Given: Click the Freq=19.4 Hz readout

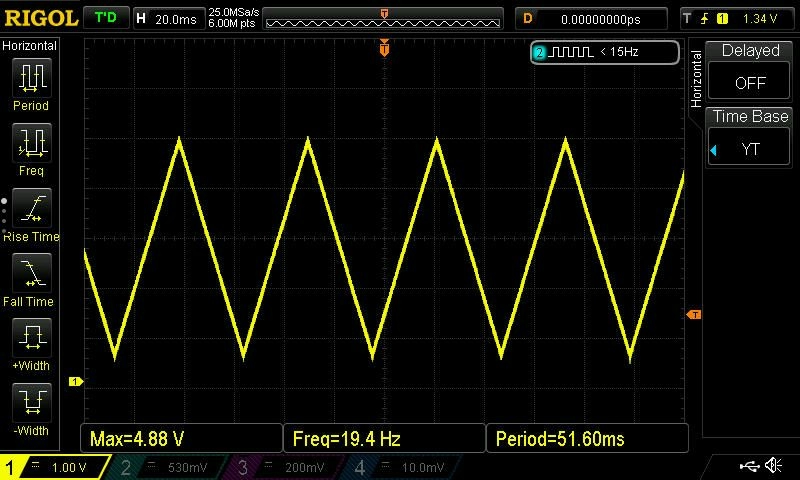Looking at the screenshot, I should 384,438.
